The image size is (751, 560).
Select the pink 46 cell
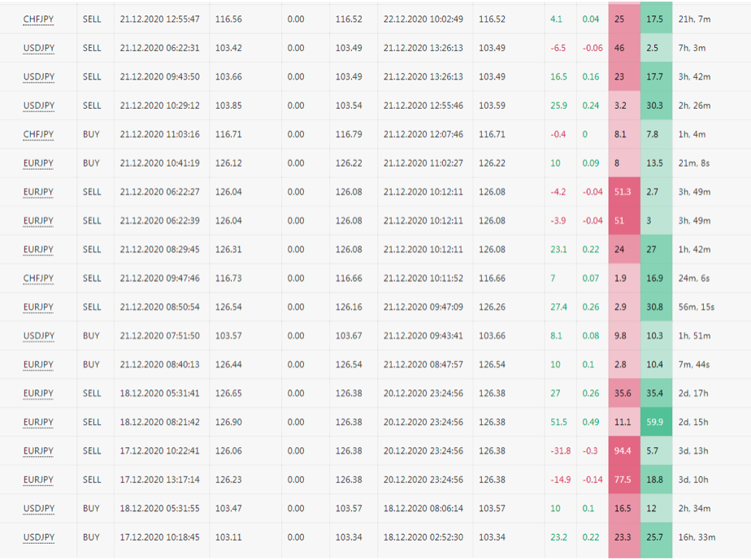coord(623,48)
